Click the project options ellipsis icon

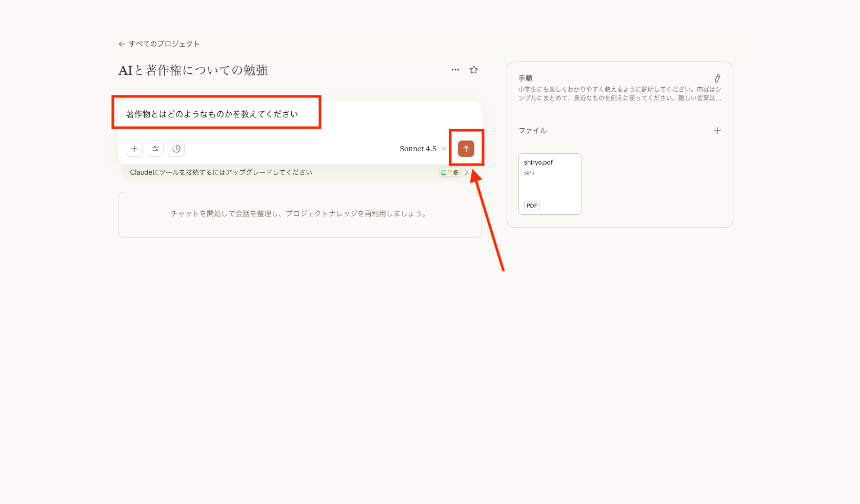point(455,70)
